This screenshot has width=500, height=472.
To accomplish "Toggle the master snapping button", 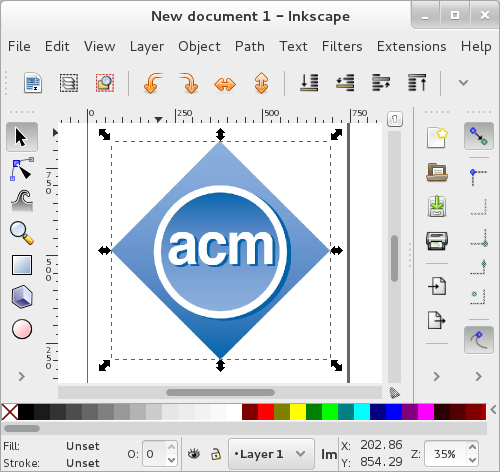I will [x=479, y=136].
